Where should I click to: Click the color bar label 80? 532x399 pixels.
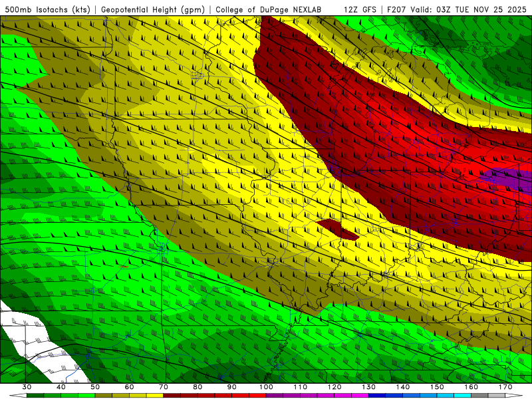pos(198,387)
